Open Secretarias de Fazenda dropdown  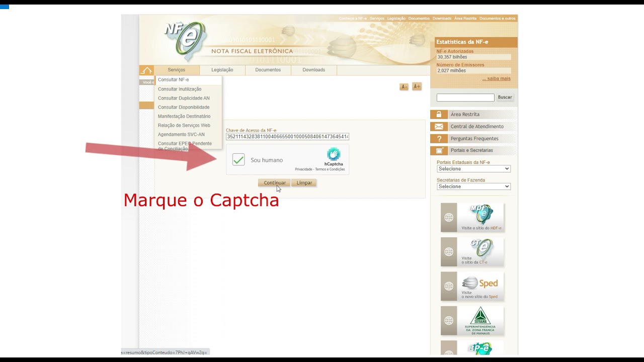(473, 187)
